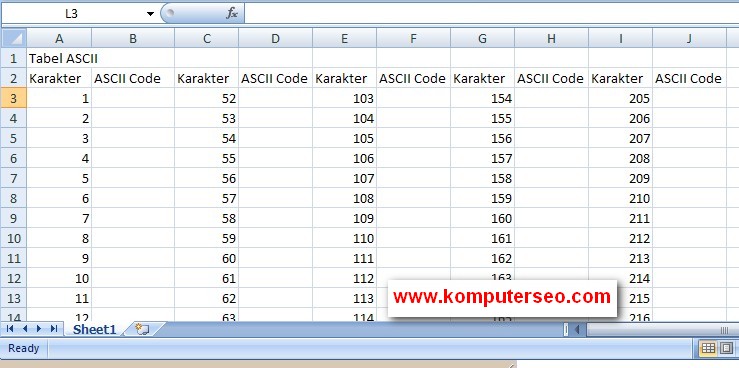Click cell containing value 107

[345, 179]
